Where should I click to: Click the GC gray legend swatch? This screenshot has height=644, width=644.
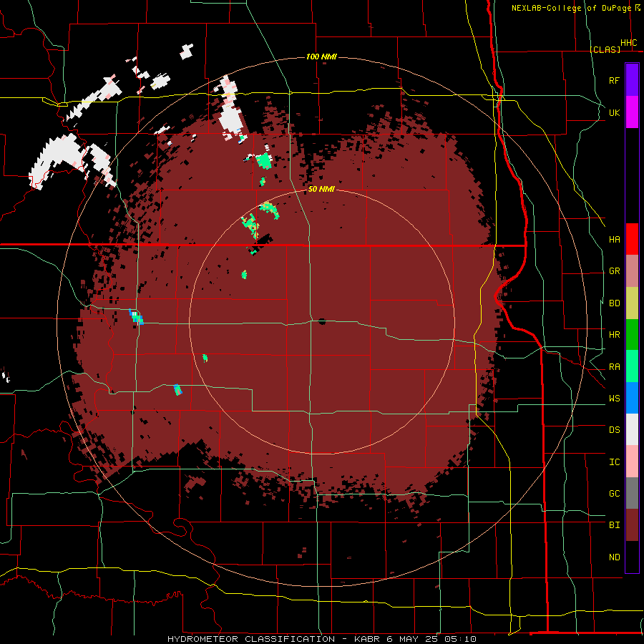click(x=632, y=493)
